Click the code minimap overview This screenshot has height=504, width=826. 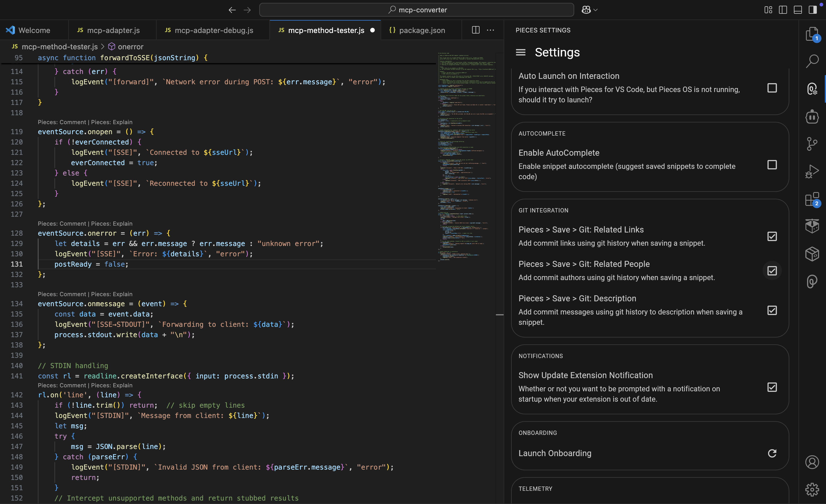coord(466,156)
